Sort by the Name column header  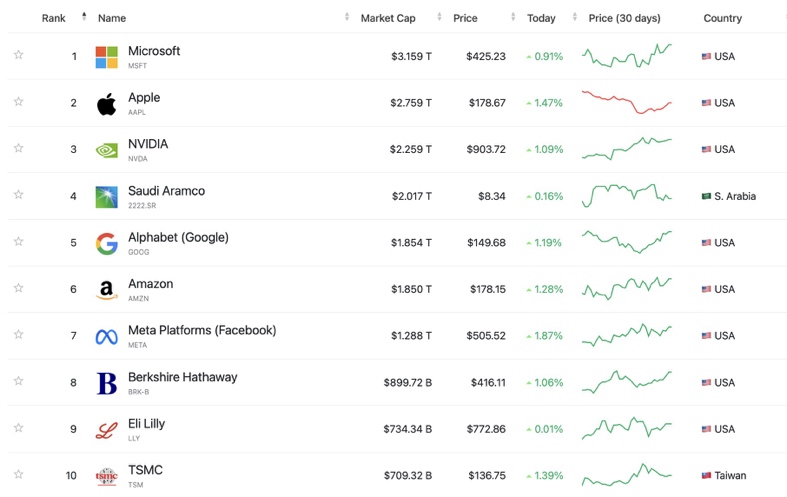pyautogui.click(x=112, y=18)
